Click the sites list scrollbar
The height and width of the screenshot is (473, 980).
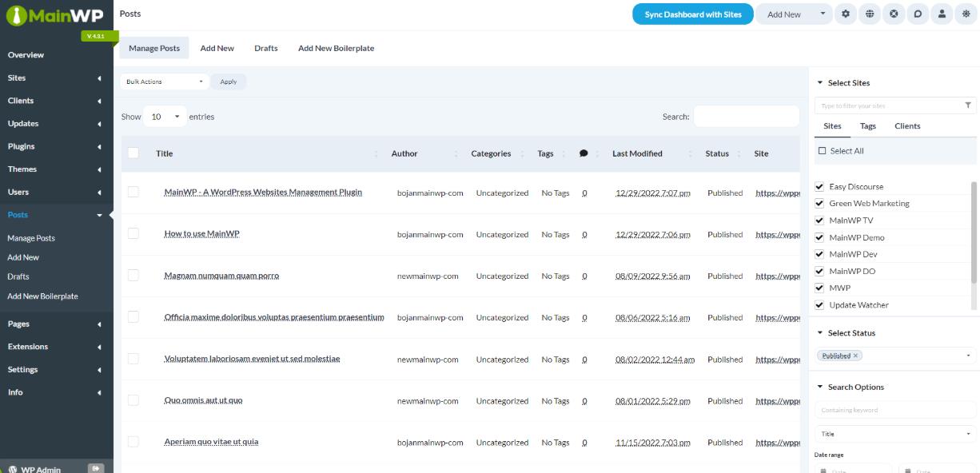973,232
